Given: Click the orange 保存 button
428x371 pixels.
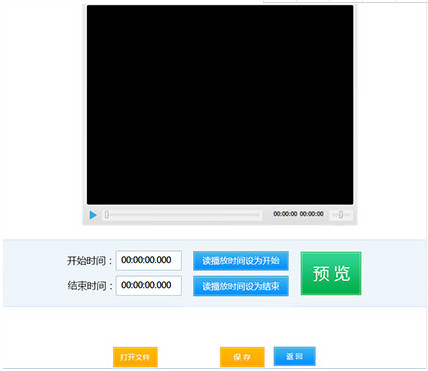Looking at the screenshot, I should pos(242,357).
